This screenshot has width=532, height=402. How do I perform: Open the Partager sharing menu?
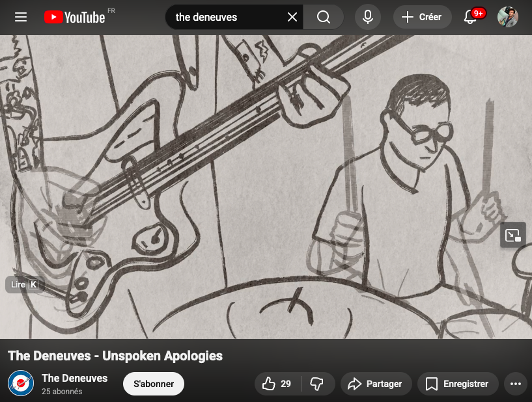pyautogui.click(x=376, y=384)
